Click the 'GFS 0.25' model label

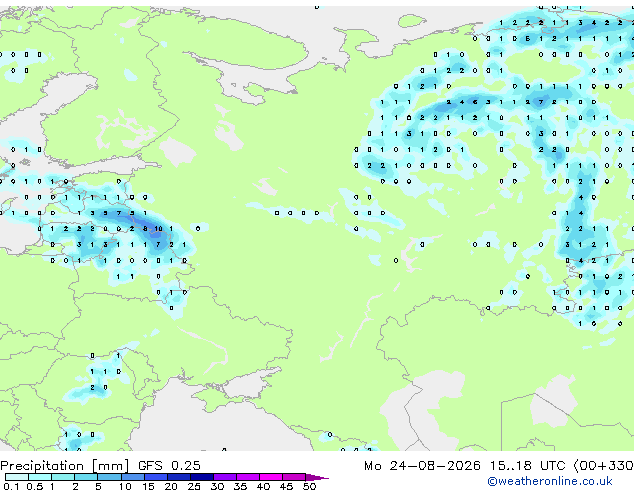tap(169, 466)
